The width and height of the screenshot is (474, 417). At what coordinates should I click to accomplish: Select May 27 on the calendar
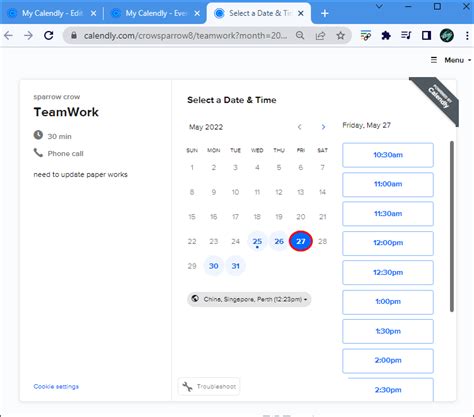pos(301,241)
